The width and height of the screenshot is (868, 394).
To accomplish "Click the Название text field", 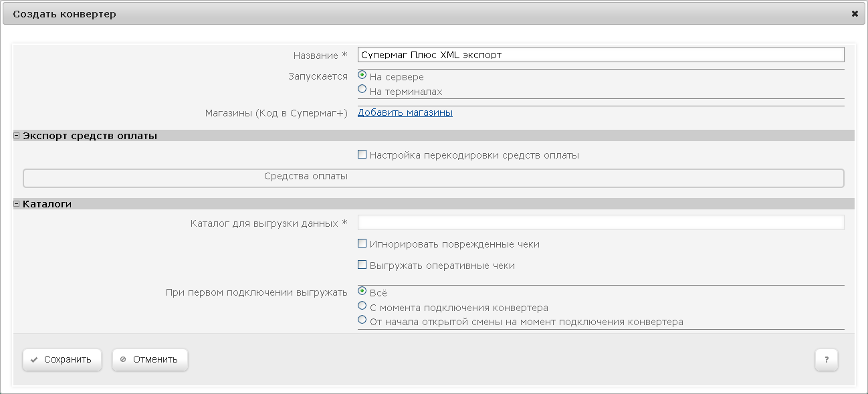I will tap(601, 55).
